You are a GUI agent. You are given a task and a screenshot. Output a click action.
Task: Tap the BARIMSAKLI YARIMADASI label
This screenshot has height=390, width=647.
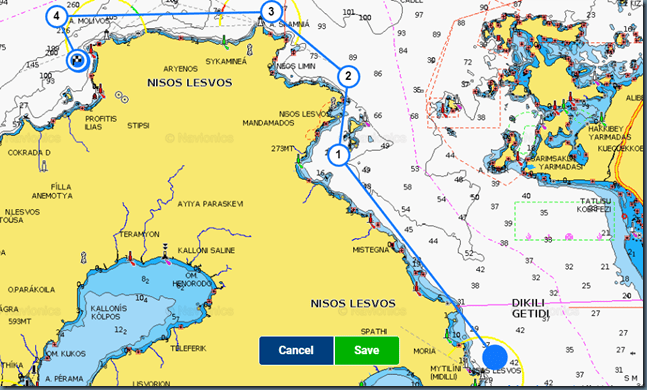point(556,163)
